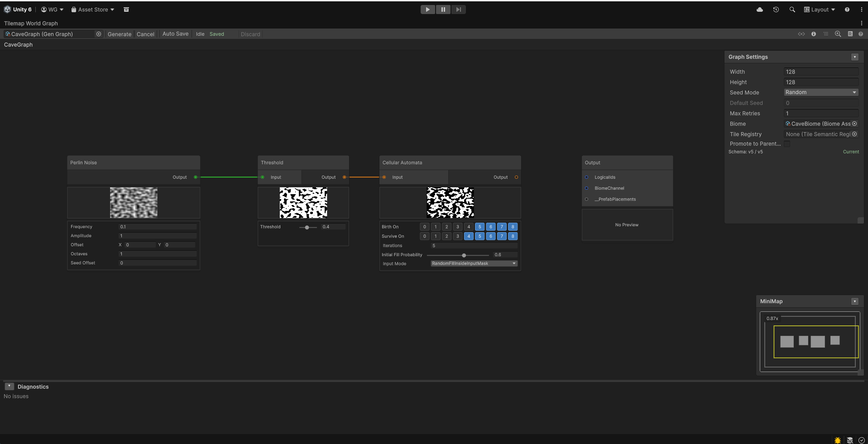The image size is (868, 444).
Task: Collapse the MiniMap panel
Action: coord(855,301)
